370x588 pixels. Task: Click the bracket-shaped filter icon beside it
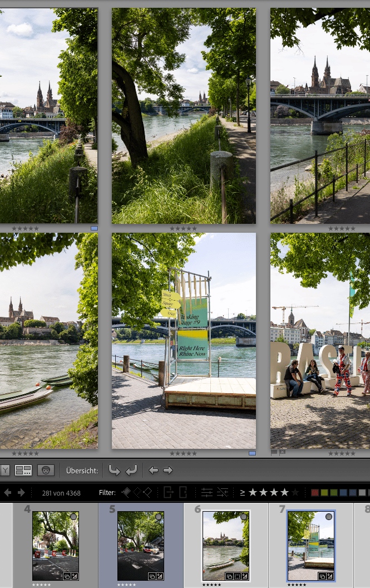(183, 492)
